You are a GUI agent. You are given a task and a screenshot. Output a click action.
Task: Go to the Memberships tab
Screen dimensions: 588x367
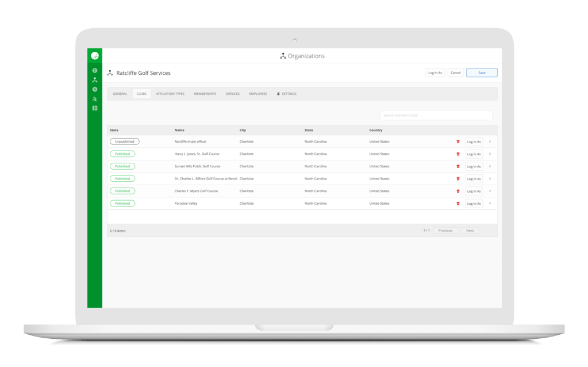pyautogui.click(x=205, y=94)
